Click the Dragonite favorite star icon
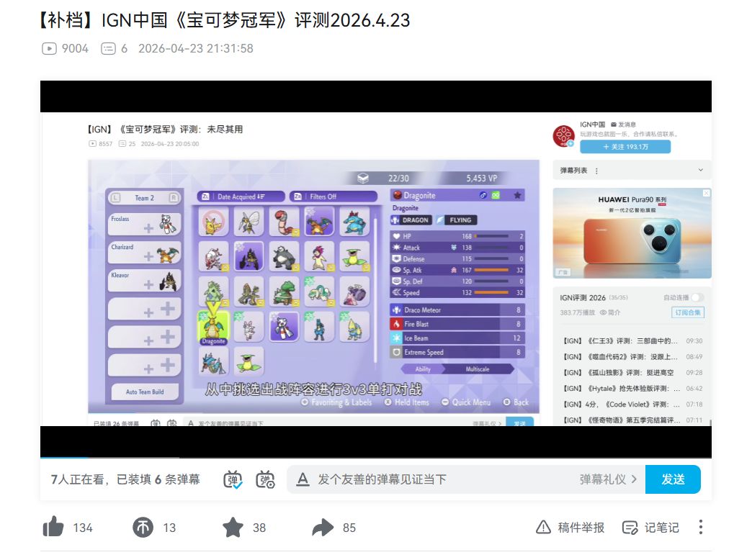The width and height of the screenshot is (734, 560). click(x=517, y=196)
